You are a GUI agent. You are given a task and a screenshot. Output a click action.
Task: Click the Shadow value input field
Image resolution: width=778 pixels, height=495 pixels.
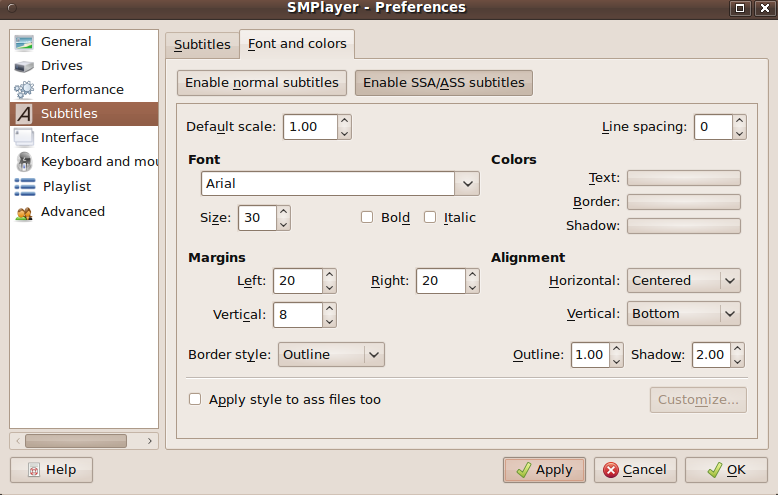(712, 355)
